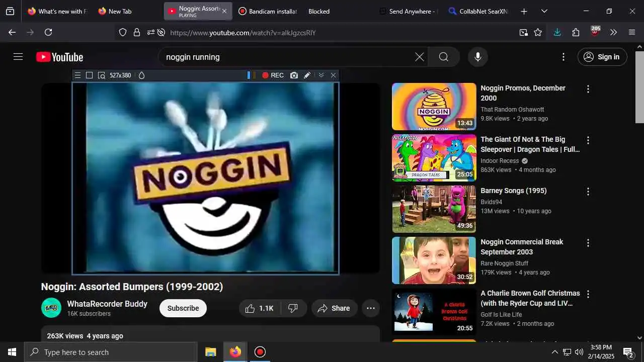This screenshot has height=362, width=644.
Task: Open options for Charlie Brown Golf Christmas
Action: click(x=588, y=294)
